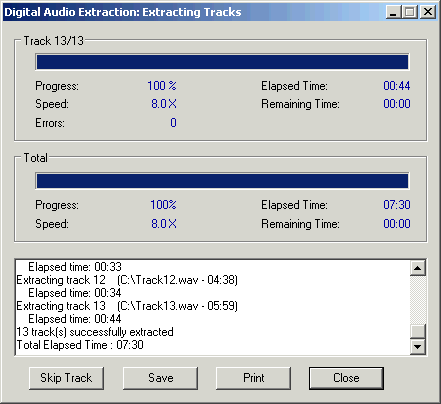Click the Track 13/13 progress bar

(x=222, y=62)
